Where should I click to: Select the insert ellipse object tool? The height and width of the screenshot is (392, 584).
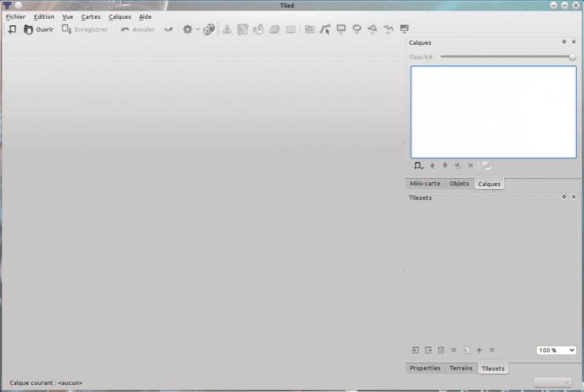356,29
